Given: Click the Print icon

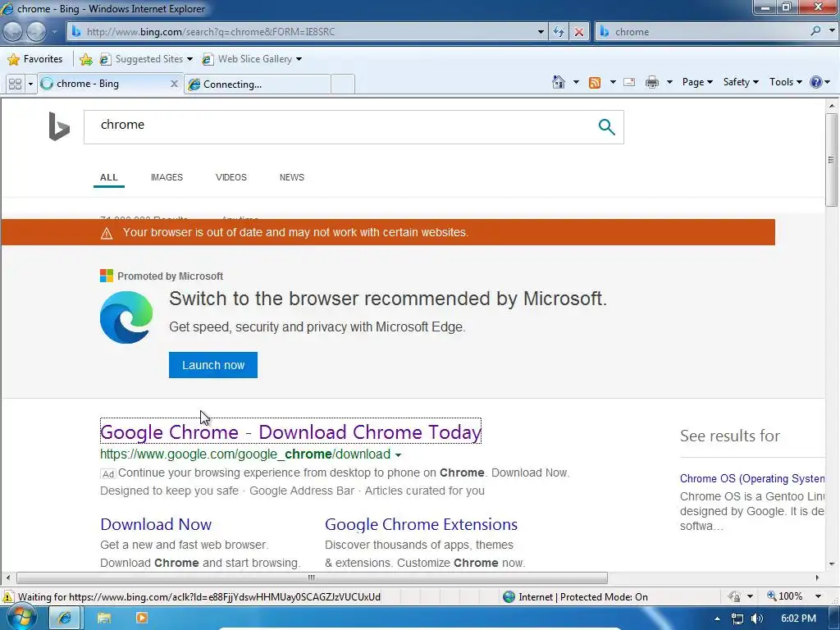Looking at the screenshot, I should pyautogui.click(x=651, y=82).
